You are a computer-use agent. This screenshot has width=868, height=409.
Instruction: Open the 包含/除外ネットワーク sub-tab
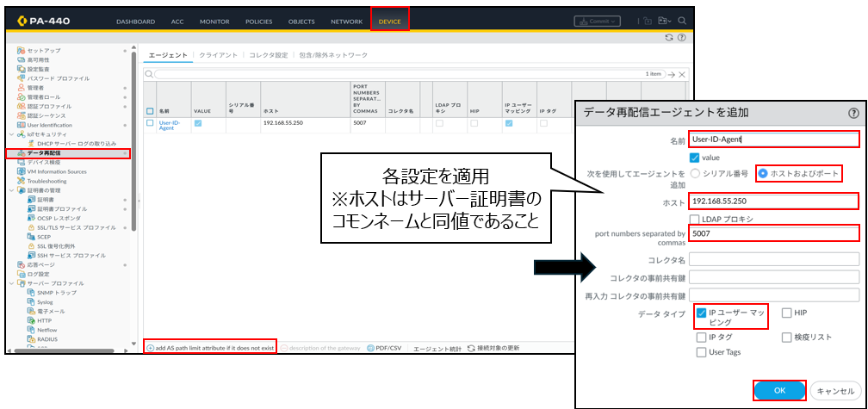(x=333, y=55)
